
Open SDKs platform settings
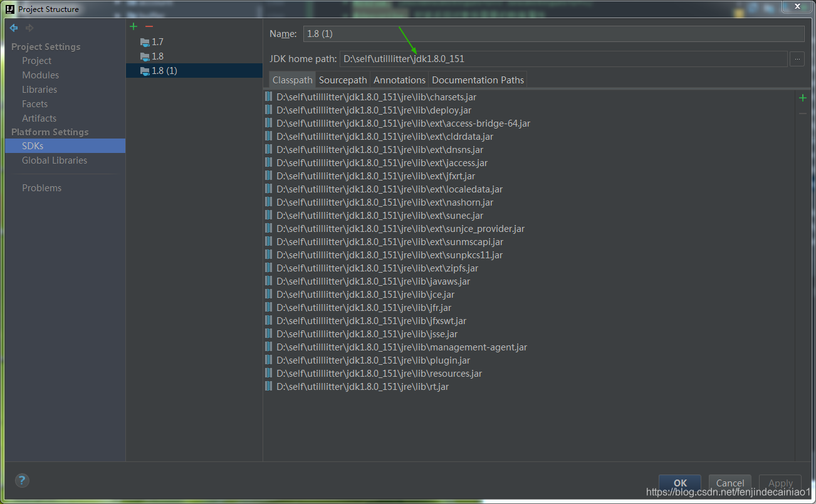(x=65, y=146)
